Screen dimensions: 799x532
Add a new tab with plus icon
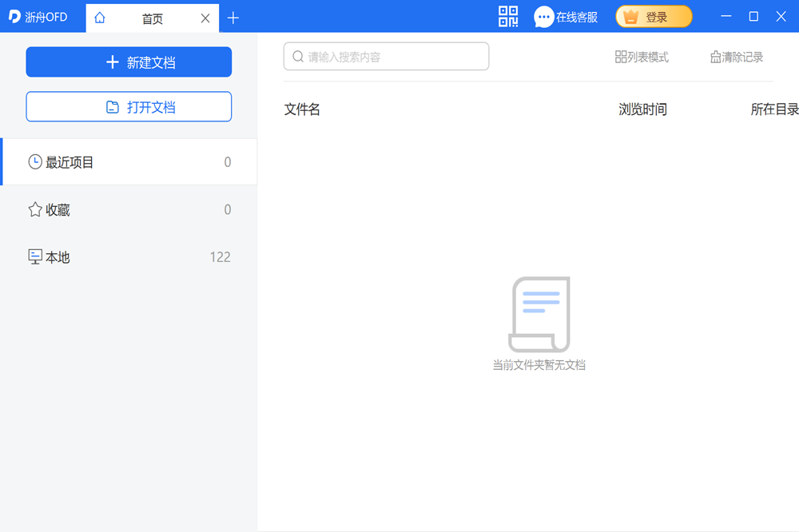233,18
